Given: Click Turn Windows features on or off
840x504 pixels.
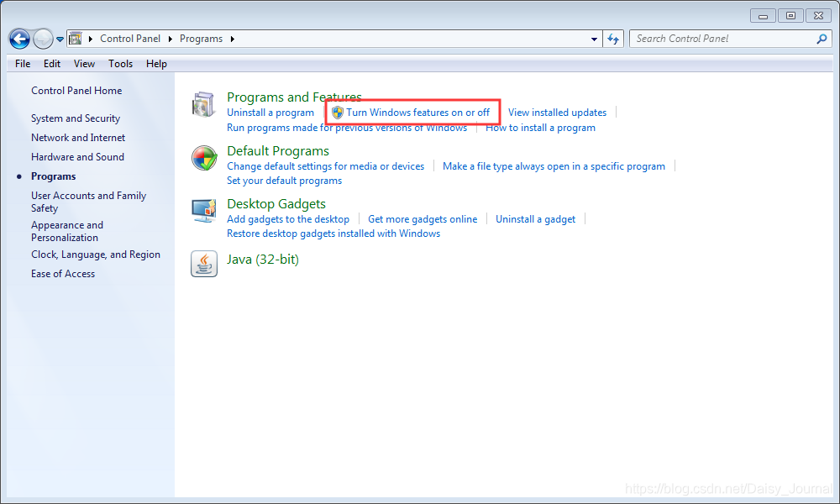Looking at the screenshot, I should click(417, 113).
